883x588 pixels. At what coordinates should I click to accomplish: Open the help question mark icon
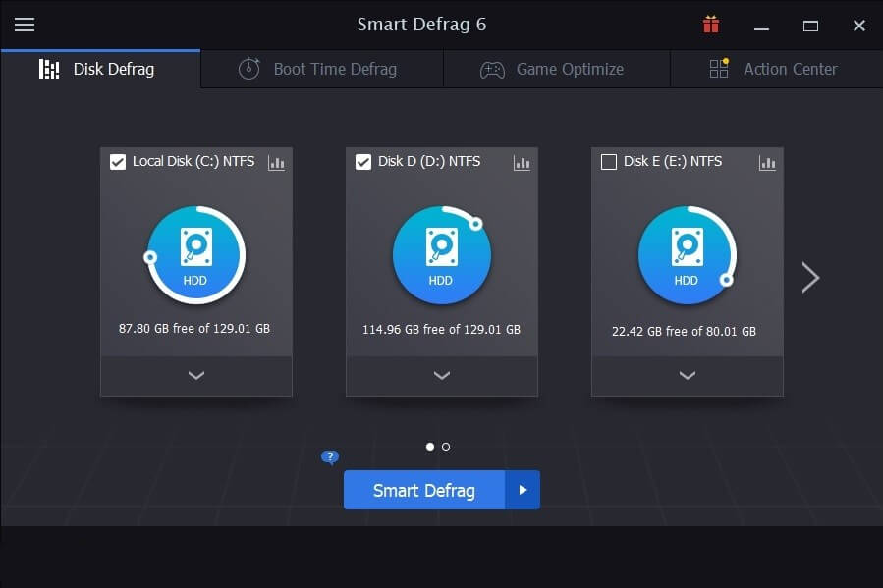(x=329, y=456)
